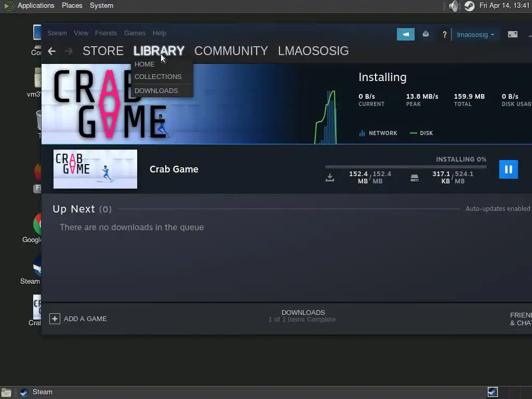Screen dimensions: 532x399
Task: Click the vm3 desktop icon
Action: [37, 78]
